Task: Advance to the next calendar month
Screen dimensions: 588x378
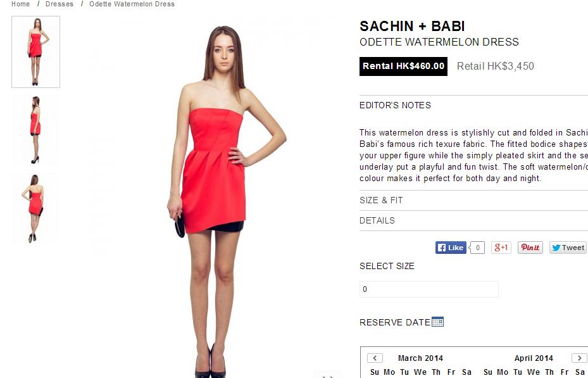Action: click(x=579, y=358)
